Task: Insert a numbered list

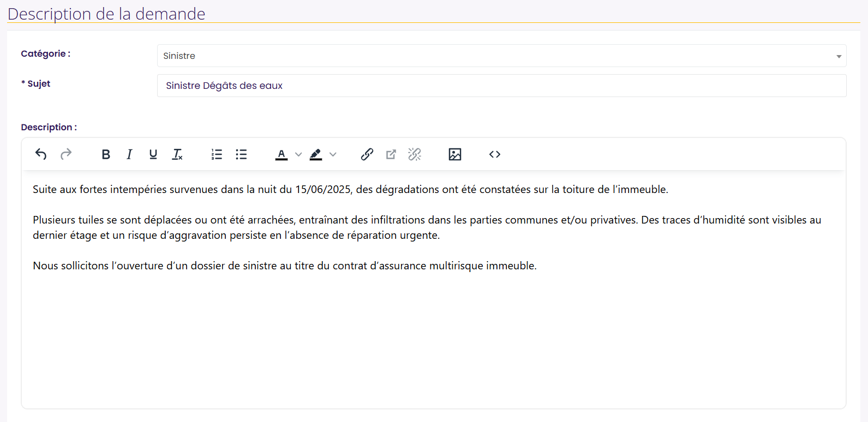Action: pos(217,154)
